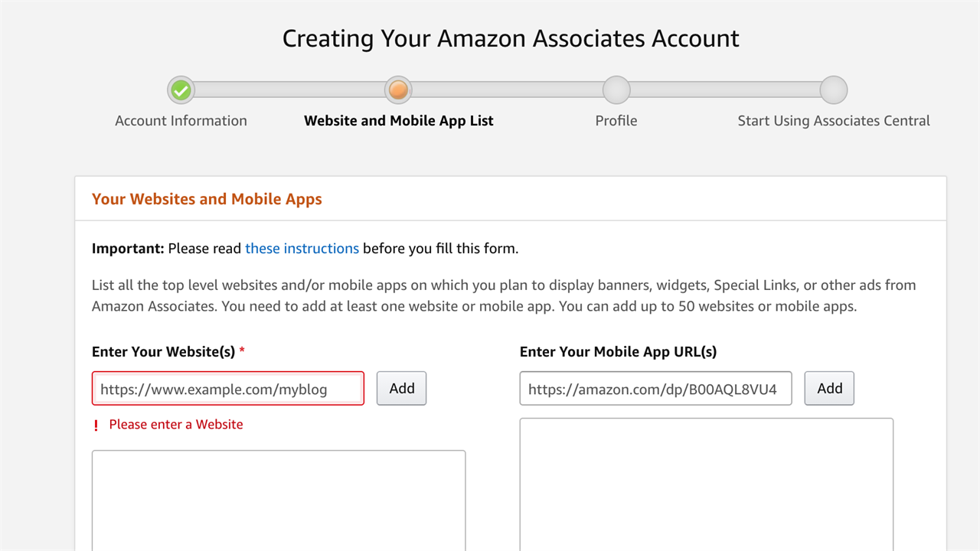Image resolution: width=980 pixels, height=551 pixels.
Task: Select the Start Using Associates Central label
Action: (x=834, y=121)
